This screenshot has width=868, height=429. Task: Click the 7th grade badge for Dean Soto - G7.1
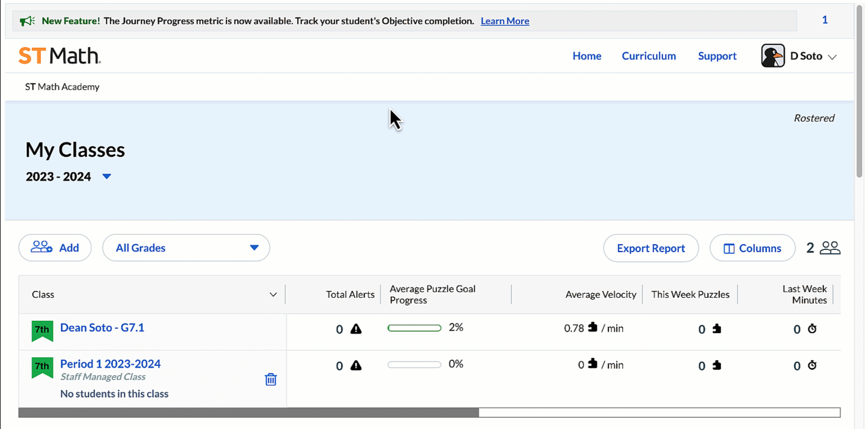[x=42, y=330]
